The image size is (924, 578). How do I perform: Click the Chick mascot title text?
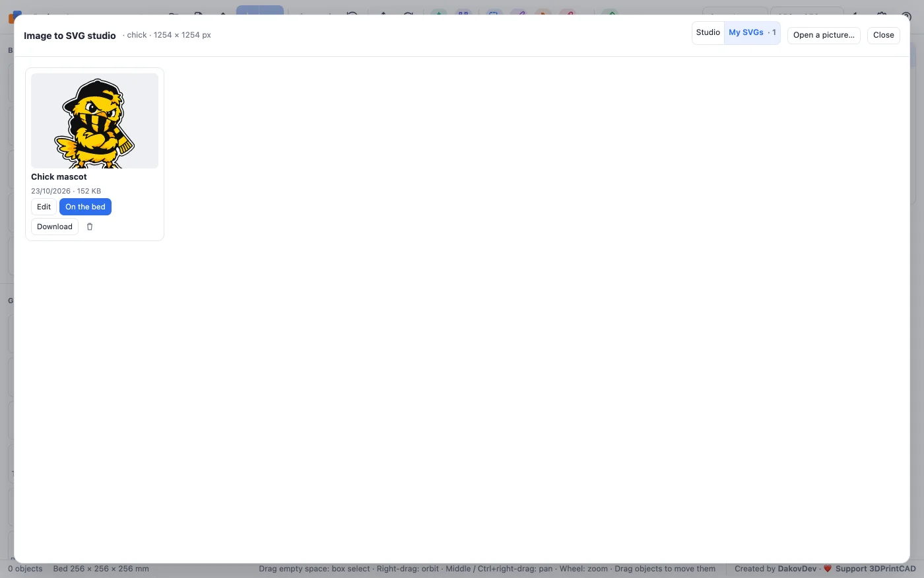[x=59, y=177]
